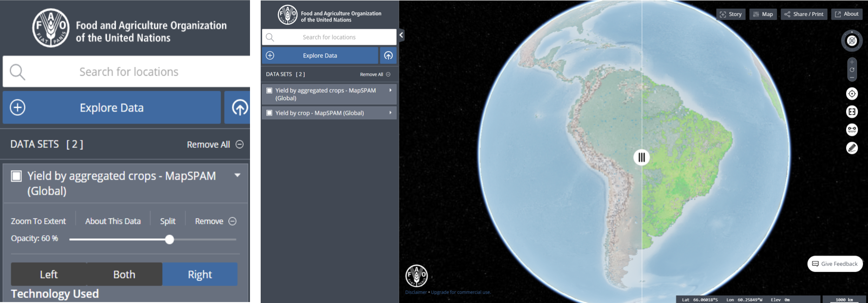Click Search for locations field, enlarged panel
Viewport: 868px width, 303px height.
point(126,72)
